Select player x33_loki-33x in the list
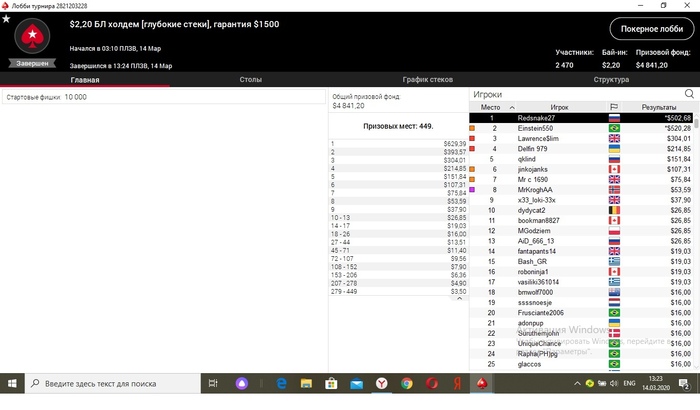Screen dimensions: 700x410 pos(581,200)
